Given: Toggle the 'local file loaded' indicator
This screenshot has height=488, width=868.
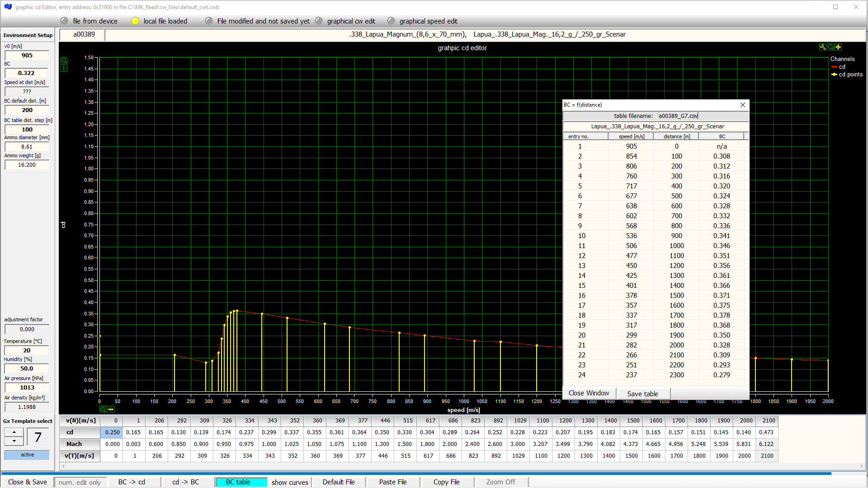Looking at the screenshot, I should click(x=135, y=21).
